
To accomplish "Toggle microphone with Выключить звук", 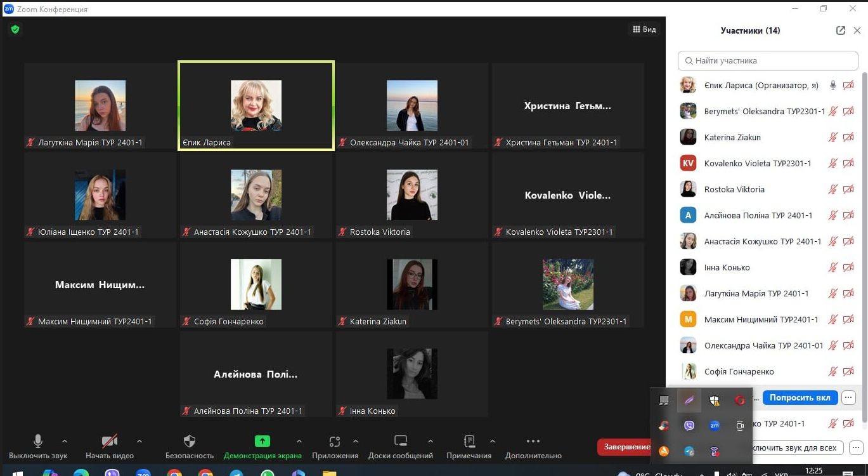I will (38, 442).
